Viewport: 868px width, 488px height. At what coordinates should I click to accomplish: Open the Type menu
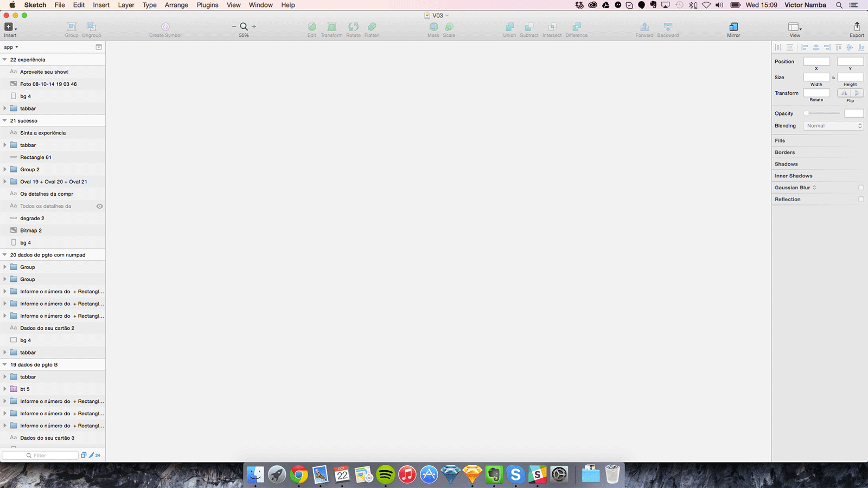tap(150, 5)
